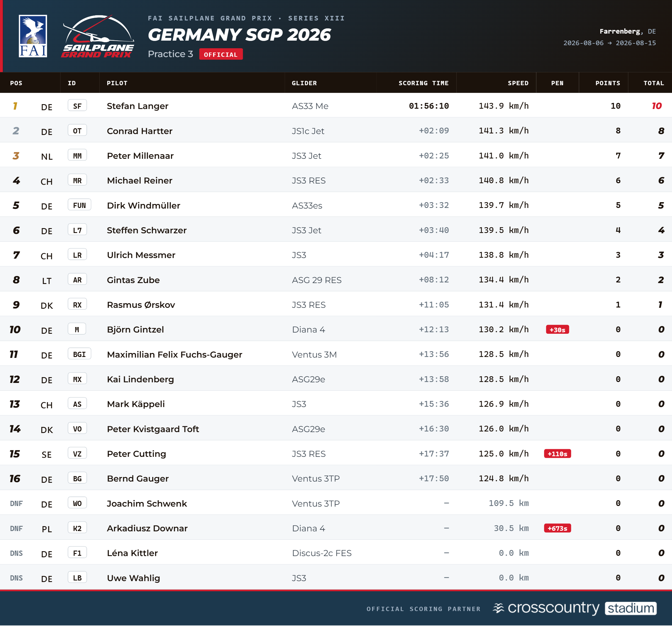Click the SF glider ID badge
The width and height of the screenshot is (672, 626).
click(77, 106)
